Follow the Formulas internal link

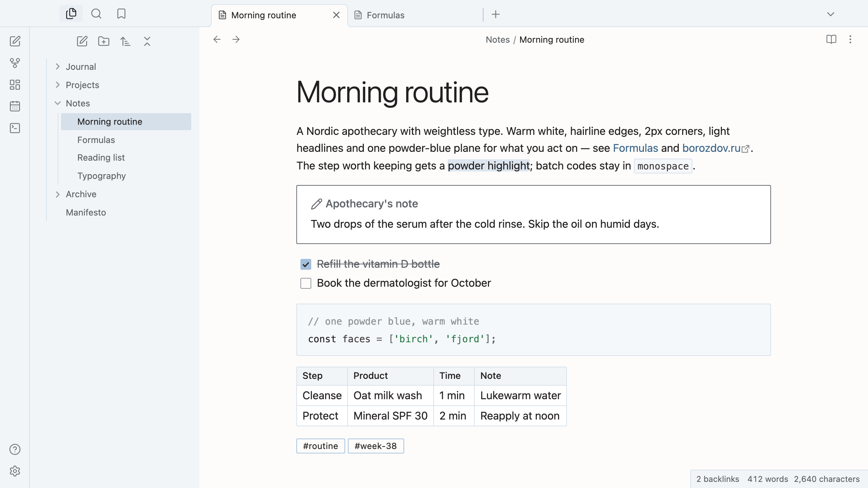coord(635,148)
